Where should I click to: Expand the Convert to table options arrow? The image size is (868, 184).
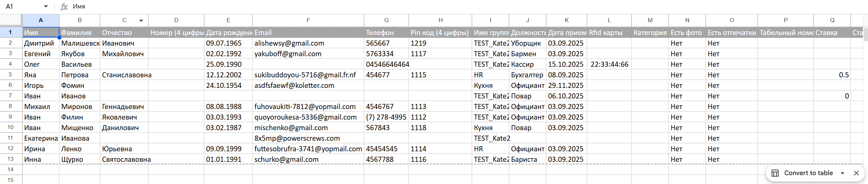842,173
